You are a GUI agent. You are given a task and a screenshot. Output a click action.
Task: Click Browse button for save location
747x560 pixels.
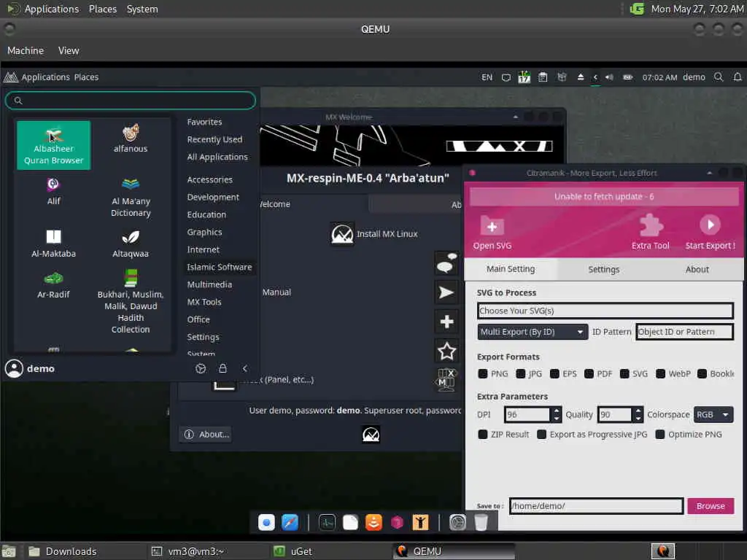(x=711, y=506)
